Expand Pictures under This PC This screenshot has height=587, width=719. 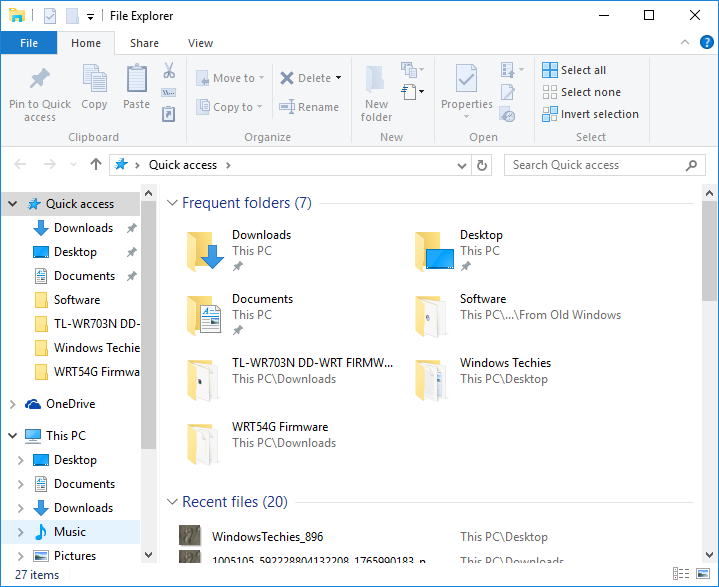tap(21, 556)
